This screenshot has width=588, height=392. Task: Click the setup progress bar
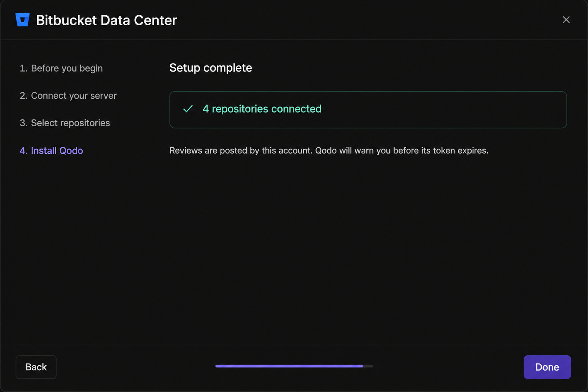tap(294, 366)
